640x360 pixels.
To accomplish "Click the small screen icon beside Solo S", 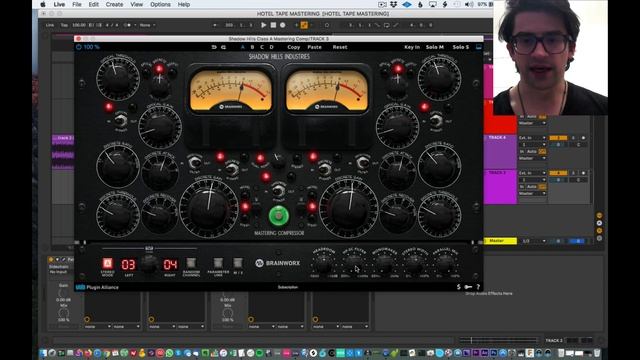I will [479, 47].
